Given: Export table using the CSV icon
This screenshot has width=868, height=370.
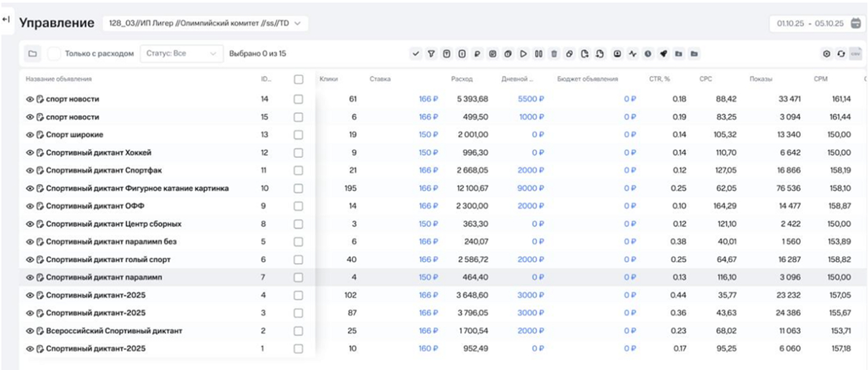Looking at the screenshot, I should point(856,54).
